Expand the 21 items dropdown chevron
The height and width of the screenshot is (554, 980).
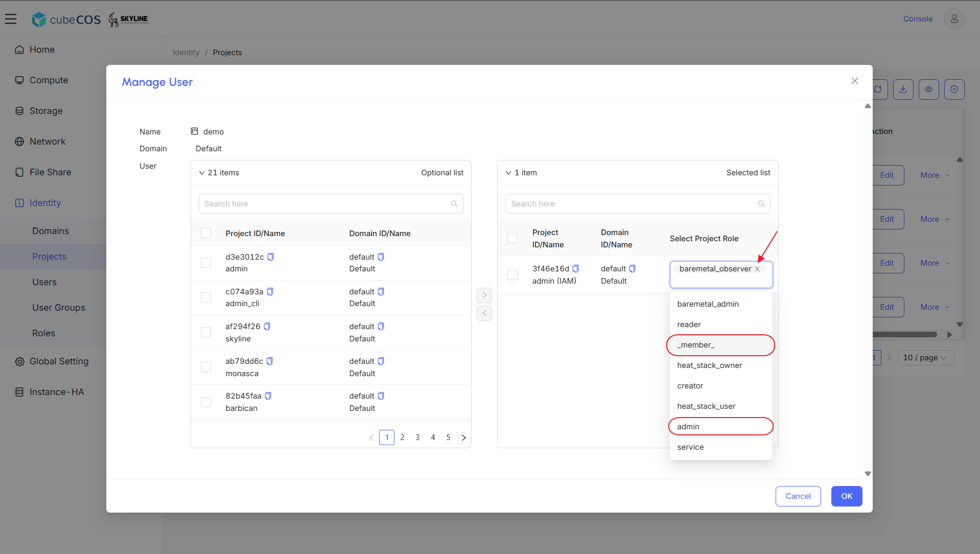[202, 173]
